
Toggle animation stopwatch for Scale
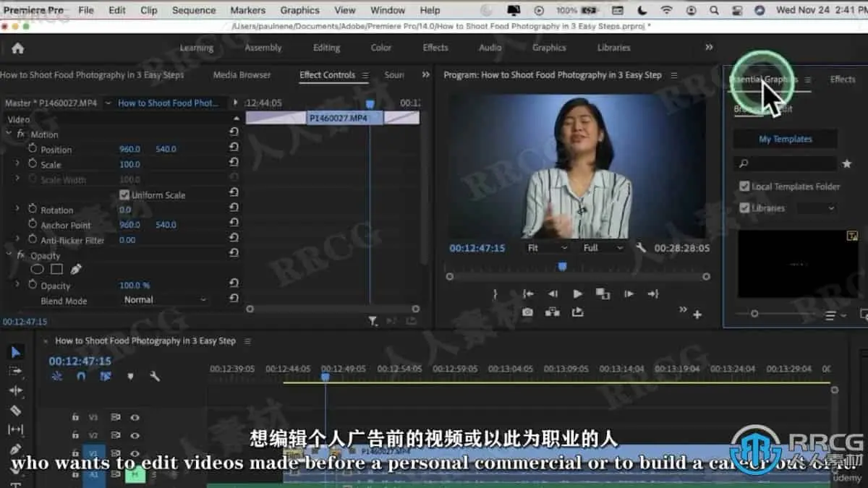(x=33, y=163)
